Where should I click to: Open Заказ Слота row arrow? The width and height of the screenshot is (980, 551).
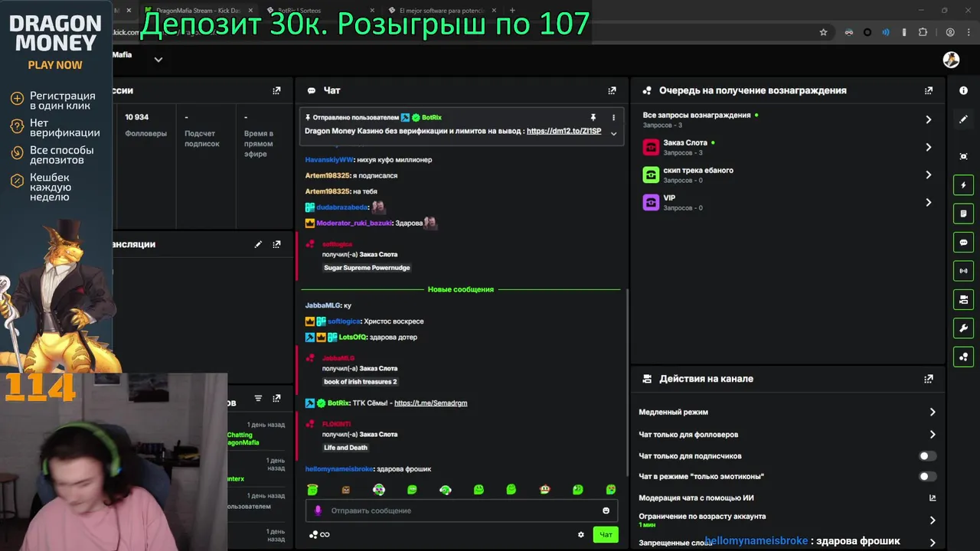929,147
